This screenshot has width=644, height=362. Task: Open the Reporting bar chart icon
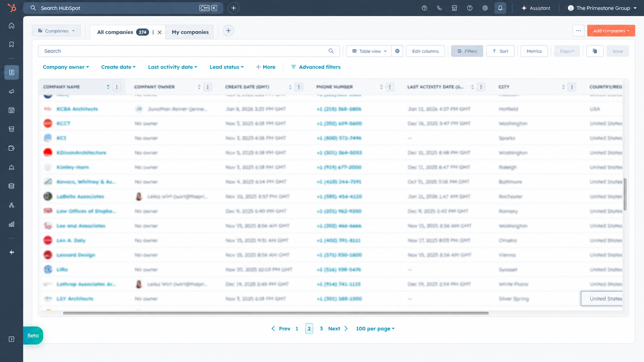click(12, 224)
